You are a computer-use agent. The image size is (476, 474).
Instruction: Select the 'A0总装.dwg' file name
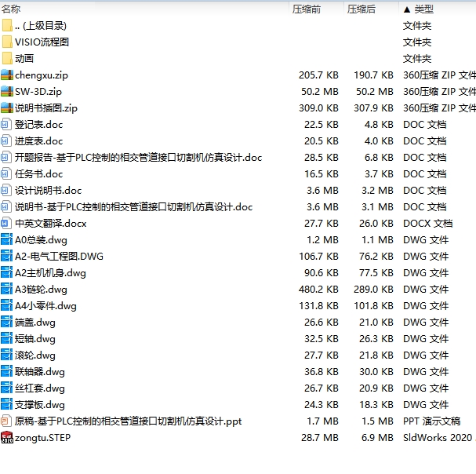tap(41, 239)
